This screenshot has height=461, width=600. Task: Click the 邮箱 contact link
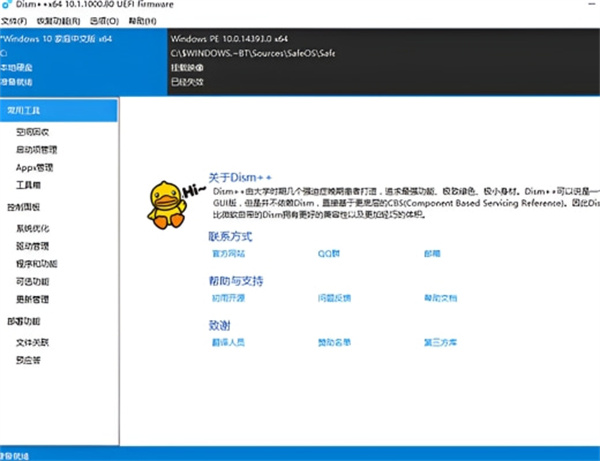pos(432,254)
